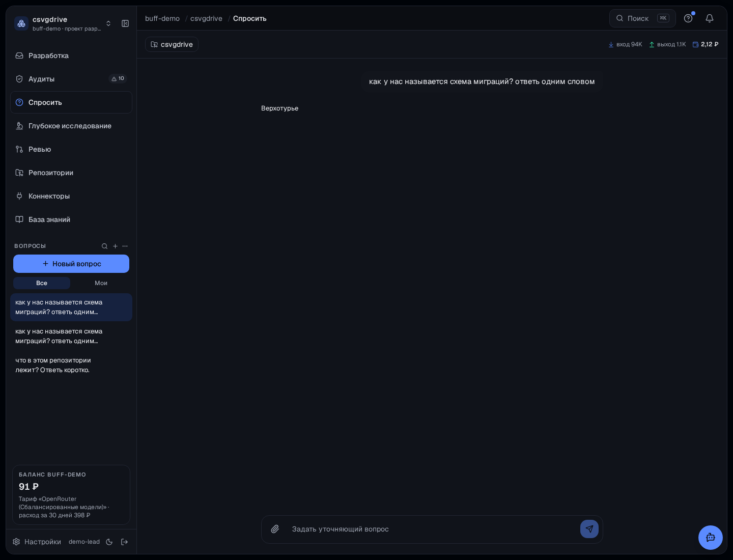Viewport: 733px width, 560px height.
Task: Click the user question message bubble
Action: (482, 81)
